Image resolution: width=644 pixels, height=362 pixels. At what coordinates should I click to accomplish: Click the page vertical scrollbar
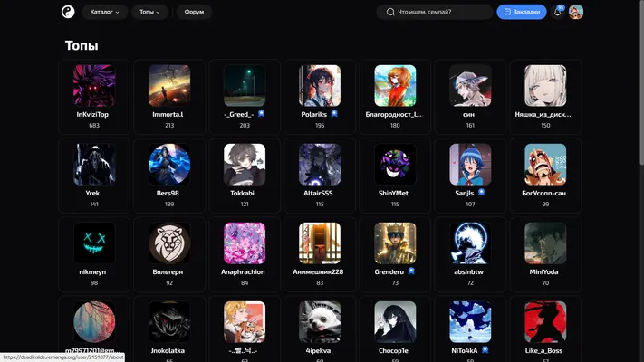tap(641, 82)
